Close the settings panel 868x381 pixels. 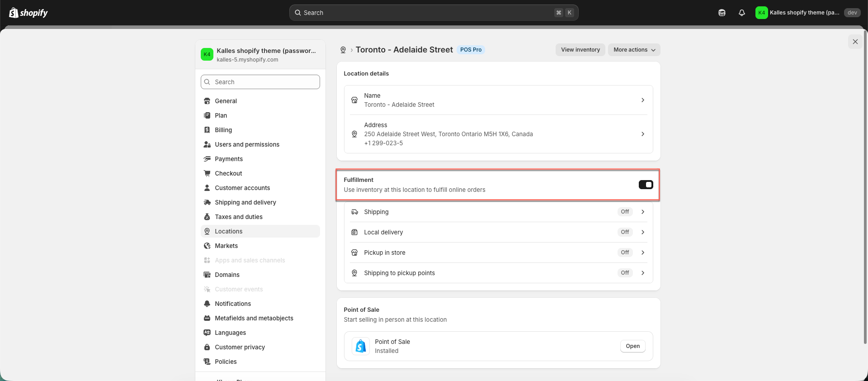coord(855,42)
